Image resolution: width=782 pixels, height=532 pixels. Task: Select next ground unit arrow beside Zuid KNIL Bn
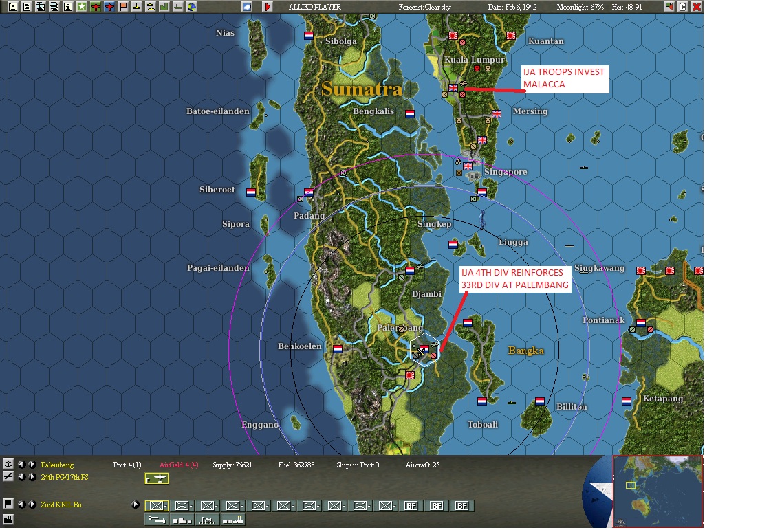[x=32, y=504]
